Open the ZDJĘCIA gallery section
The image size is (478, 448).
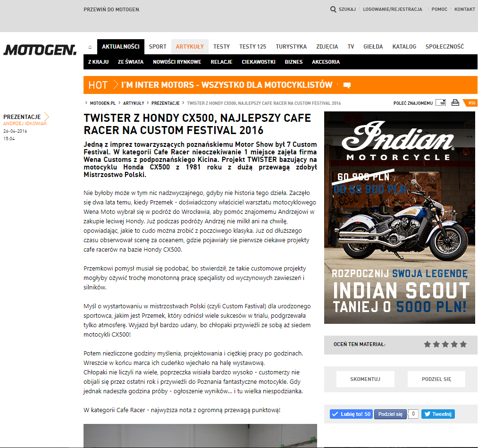tap(327, 47)
